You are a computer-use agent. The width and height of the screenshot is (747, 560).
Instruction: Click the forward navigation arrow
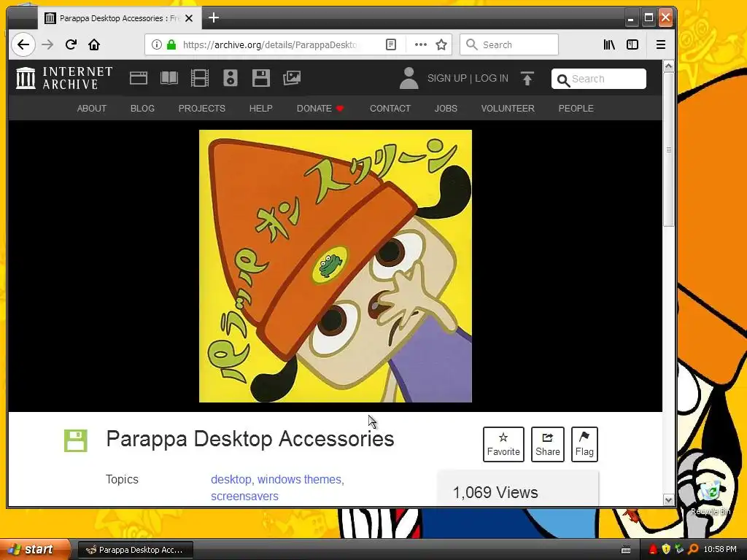tap(47, 44)
